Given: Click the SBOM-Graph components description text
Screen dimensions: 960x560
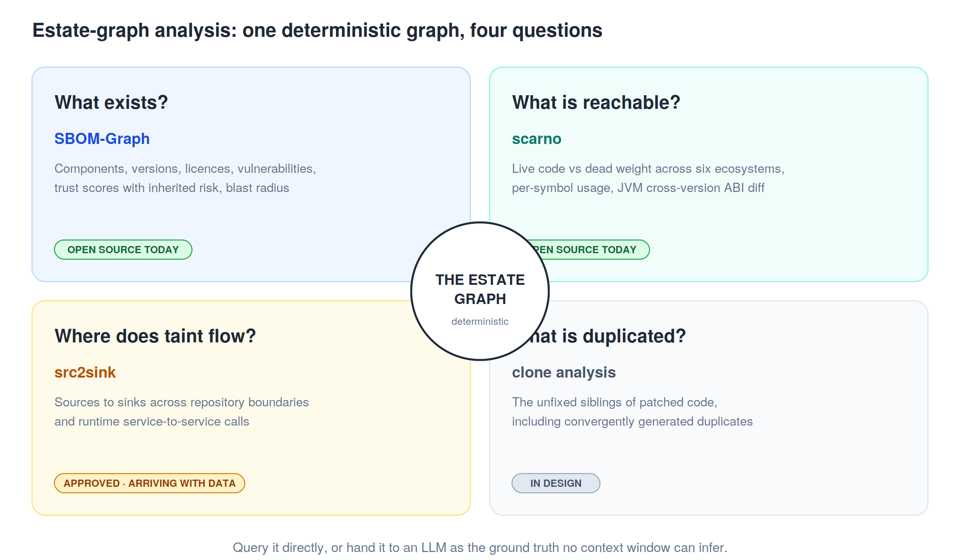Looking at the screenshot, I should click(185, 178).
